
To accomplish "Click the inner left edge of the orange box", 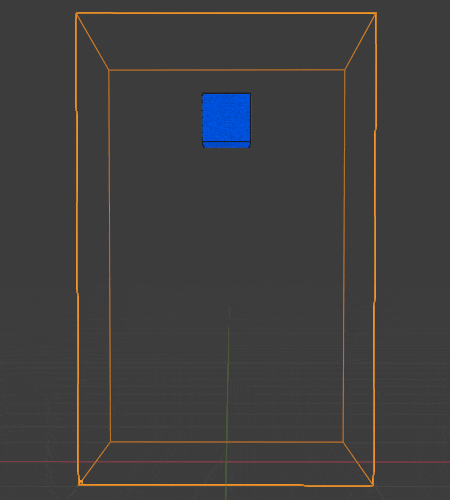I will [x=109, y=256].
